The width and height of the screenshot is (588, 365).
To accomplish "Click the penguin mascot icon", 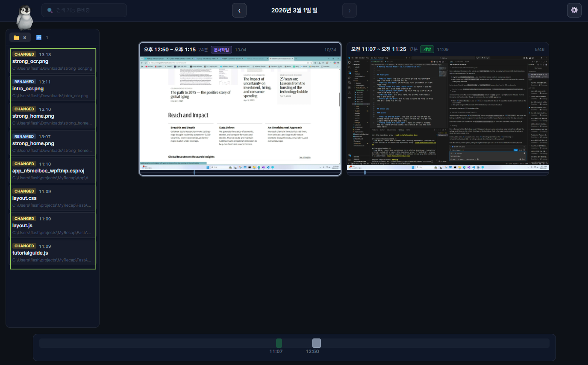I will [25, 17].
